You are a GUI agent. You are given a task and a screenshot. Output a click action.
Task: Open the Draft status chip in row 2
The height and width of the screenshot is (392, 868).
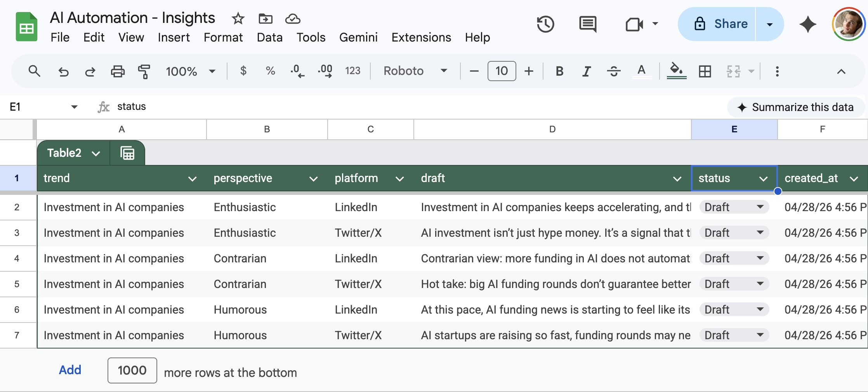(734, 207)
